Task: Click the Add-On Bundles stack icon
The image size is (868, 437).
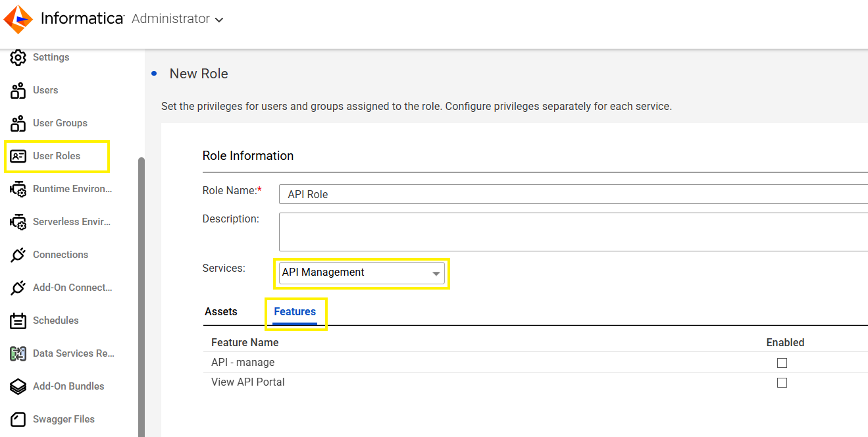Action: pos(18,386)
